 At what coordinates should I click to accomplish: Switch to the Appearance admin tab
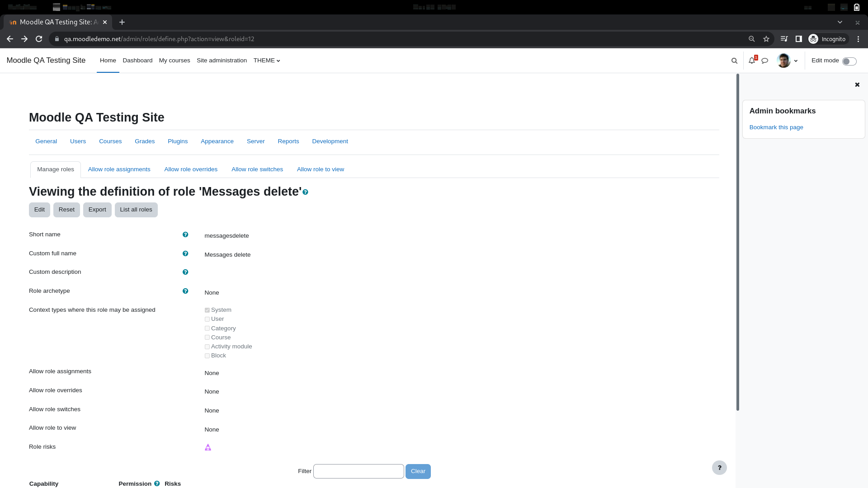click(x=217, y=141)
